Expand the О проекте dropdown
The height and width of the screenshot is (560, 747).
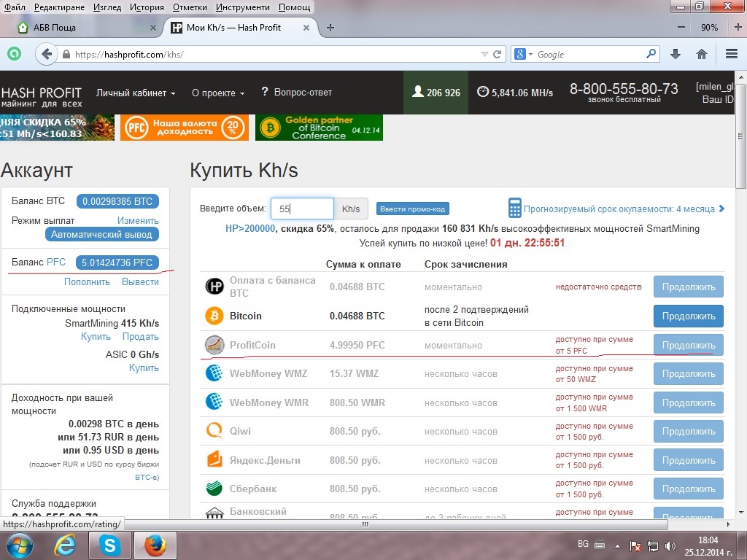pos(218,93)
